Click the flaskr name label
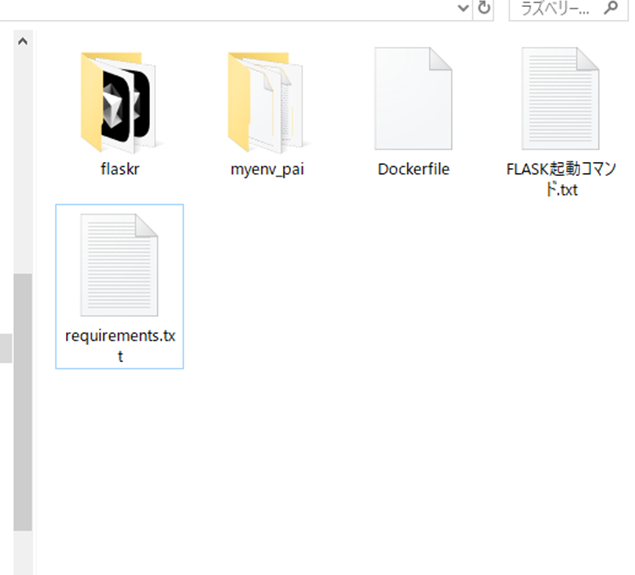Screen dimensions: 635x575 [120, 169]
